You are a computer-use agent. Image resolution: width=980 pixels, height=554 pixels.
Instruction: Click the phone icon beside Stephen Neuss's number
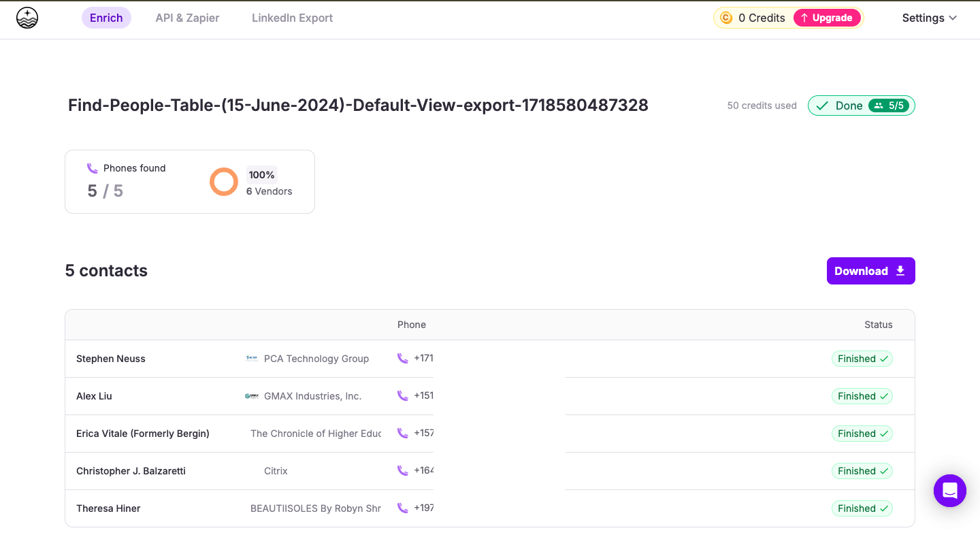(403, 359)
